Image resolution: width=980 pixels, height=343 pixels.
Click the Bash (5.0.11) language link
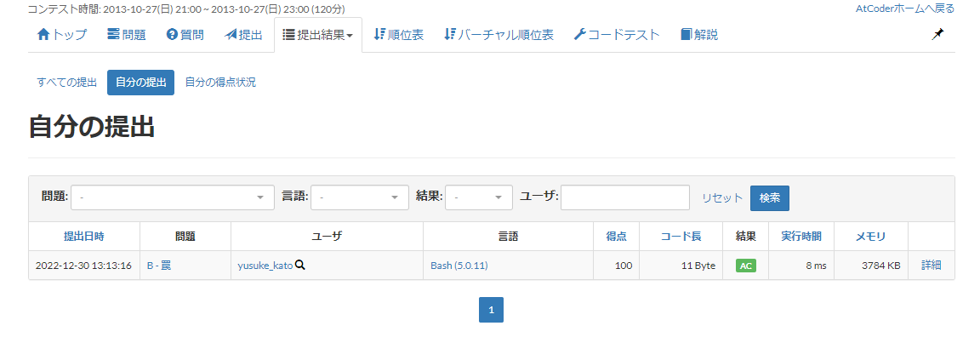[x=459, y=266]
